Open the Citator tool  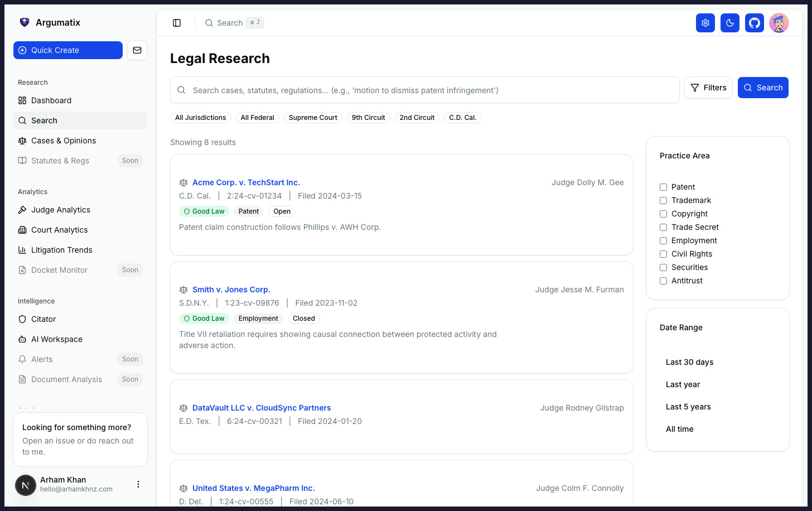pos(43,319)
